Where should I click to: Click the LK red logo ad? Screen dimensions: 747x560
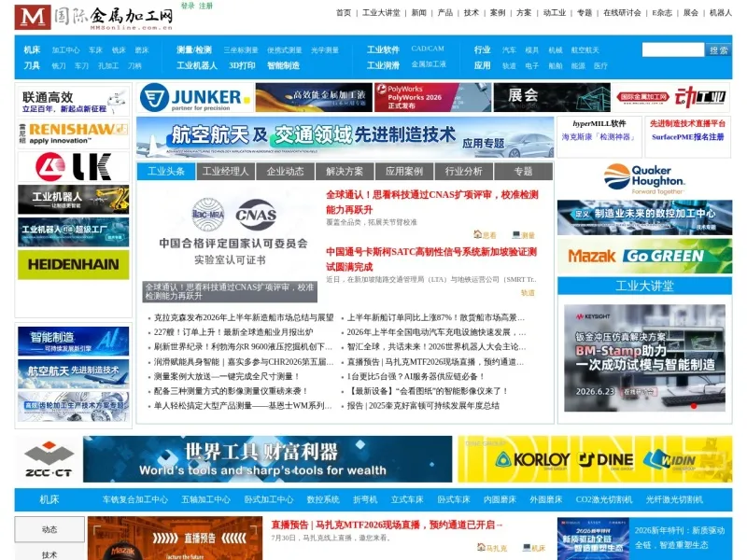click(x=74, y=167)
